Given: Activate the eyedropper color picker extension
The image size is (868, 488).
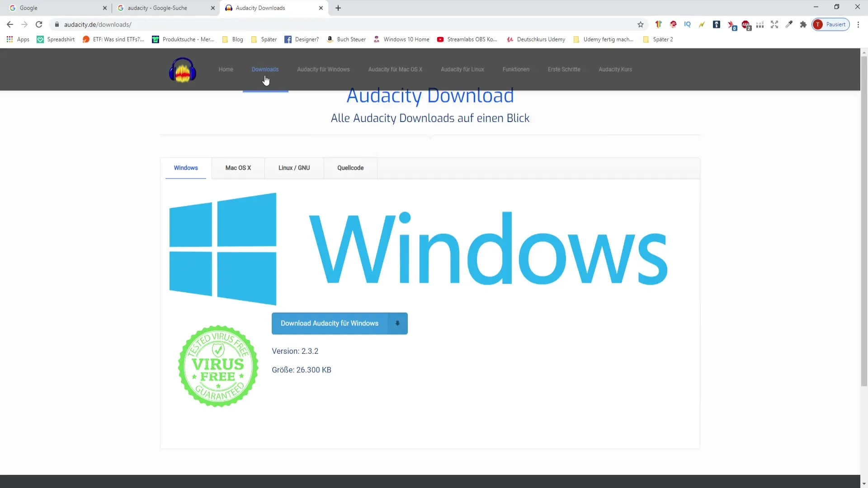Looking at the screenshot, I should click(x=789, y=24).
